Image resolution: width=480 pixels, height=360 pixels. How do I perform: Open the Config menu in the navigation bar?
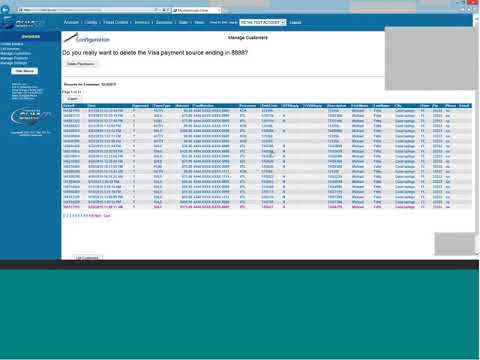tap(91, 22)
